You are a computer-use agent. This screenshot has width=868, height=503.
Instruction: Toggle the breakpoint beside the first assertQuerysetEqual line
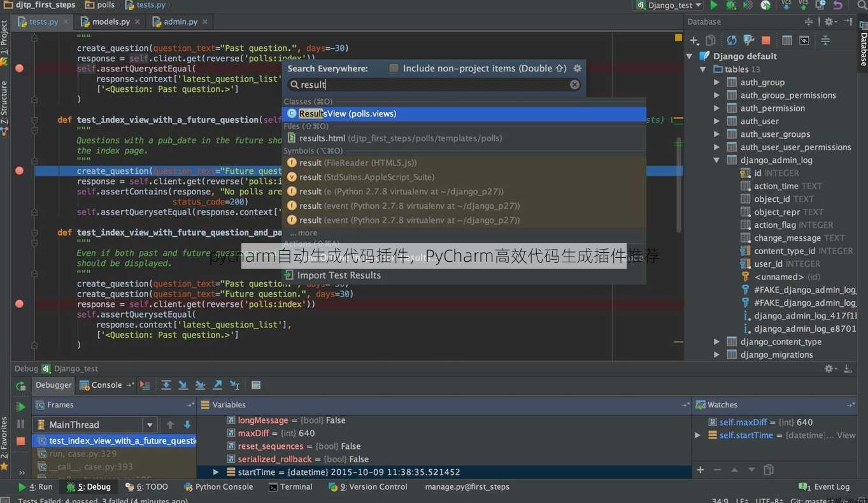[x=20, y=68]
